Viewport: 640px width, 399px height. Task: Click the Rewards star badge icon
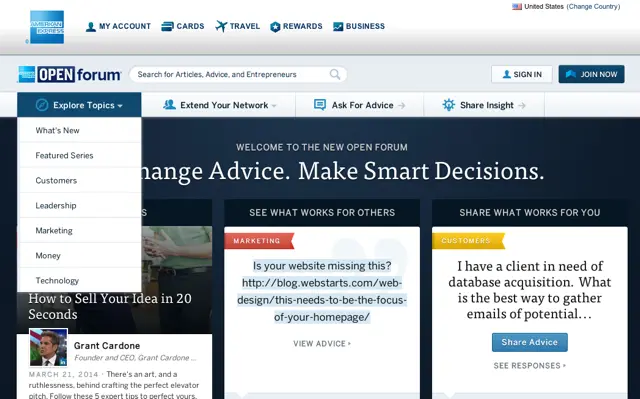click(x=276, y=27)
